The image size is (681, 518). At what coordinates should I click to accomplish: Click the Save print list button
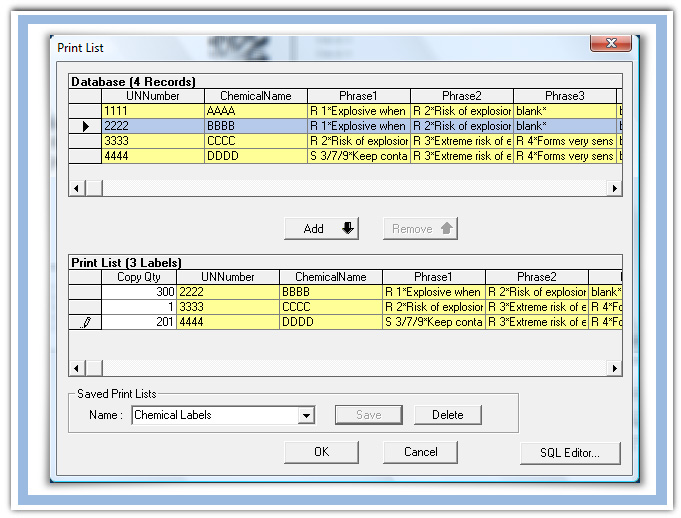pos(368,415)
